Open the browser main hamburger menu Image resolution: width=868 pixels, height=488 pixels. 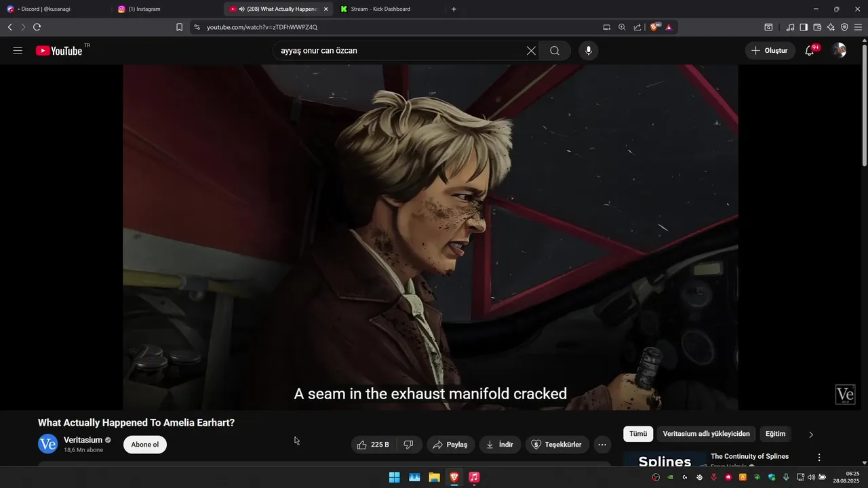859,27
